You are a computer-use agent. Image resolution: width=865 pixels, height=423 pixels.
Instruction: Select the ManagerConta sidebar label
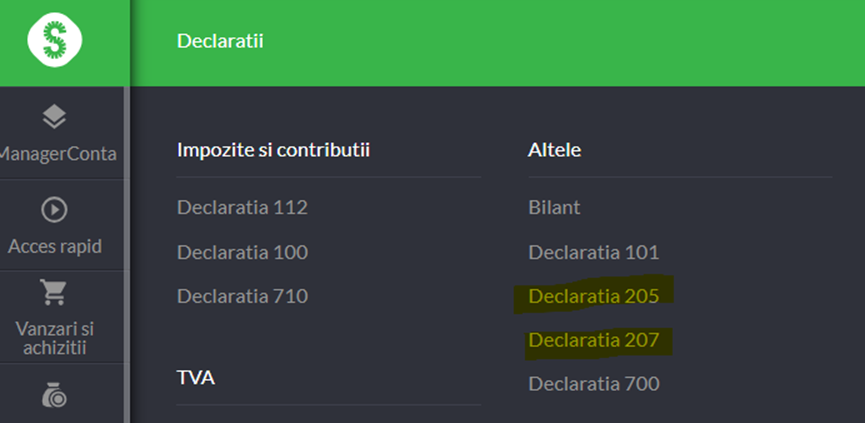click(x=58, y=154)
